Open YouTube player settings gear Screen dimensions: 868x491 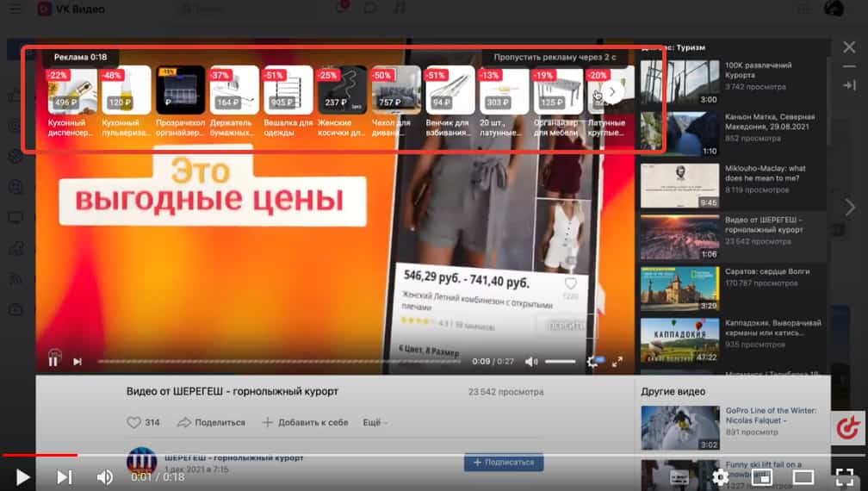720,476
